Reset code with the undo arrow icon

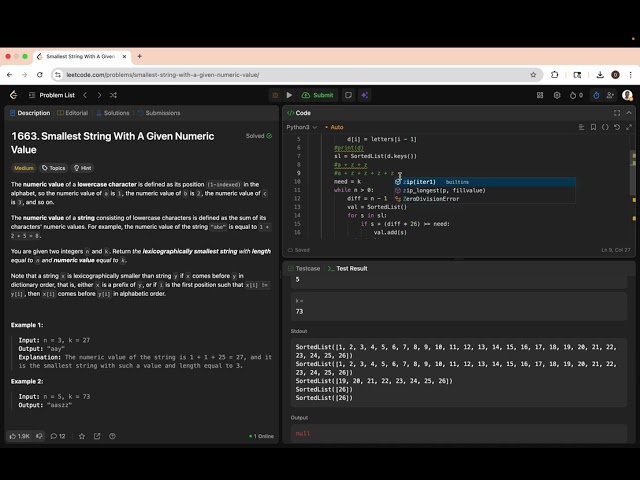coord(617,127)
